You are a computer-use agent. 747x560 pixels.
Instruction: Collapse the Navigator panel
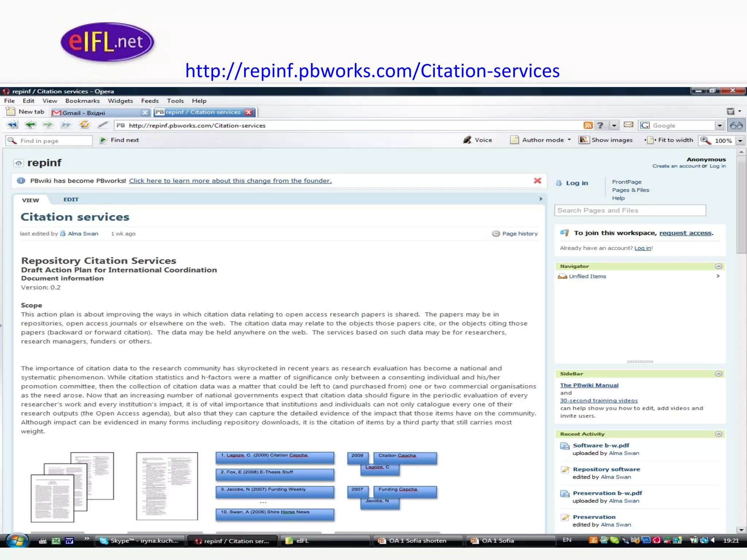tap(719, 266)
